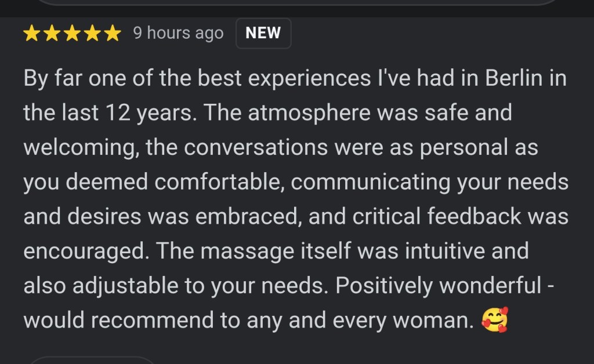
Task: Click the third yellow rating star
Action: point(72,34)
